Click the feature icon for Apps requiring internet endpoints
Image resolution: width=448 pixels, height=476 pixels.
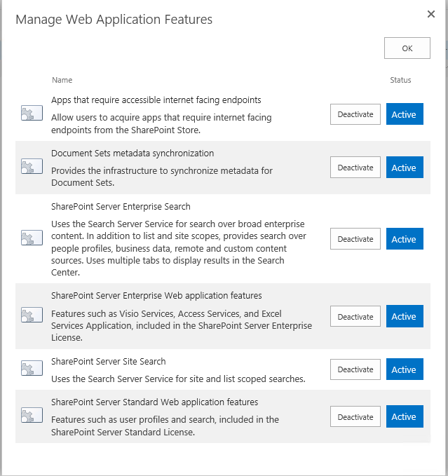[x=32, y=114]
